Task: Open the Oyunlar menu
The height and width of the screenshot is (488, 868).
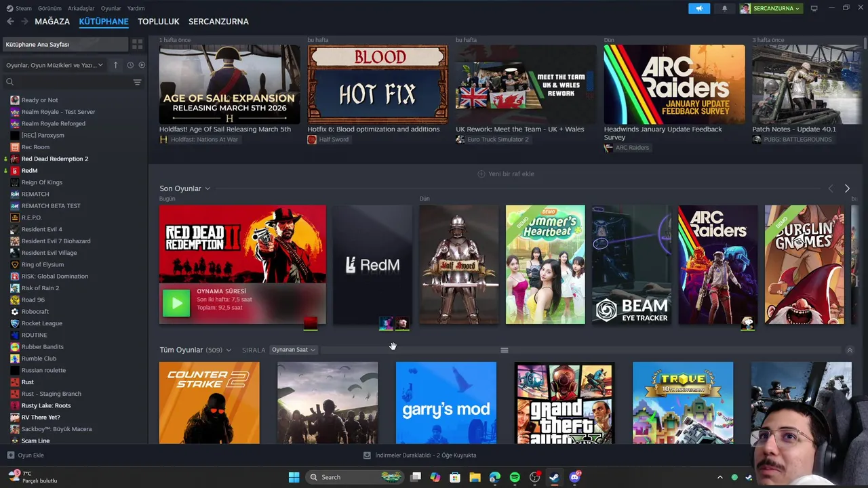Action: click(x=111, y=8)
